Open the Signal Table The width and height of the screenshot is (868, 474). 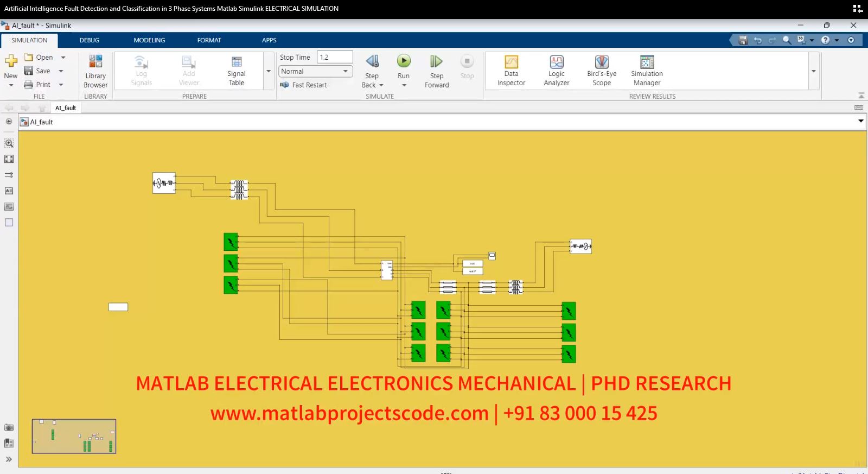(x=236, y=71)
